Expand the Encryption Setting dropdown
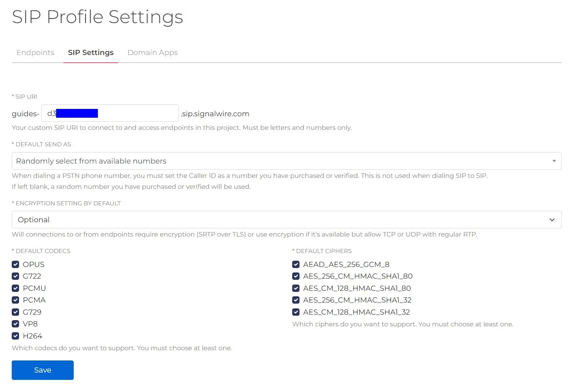573x392 pixels. click(x=286, y=220)
